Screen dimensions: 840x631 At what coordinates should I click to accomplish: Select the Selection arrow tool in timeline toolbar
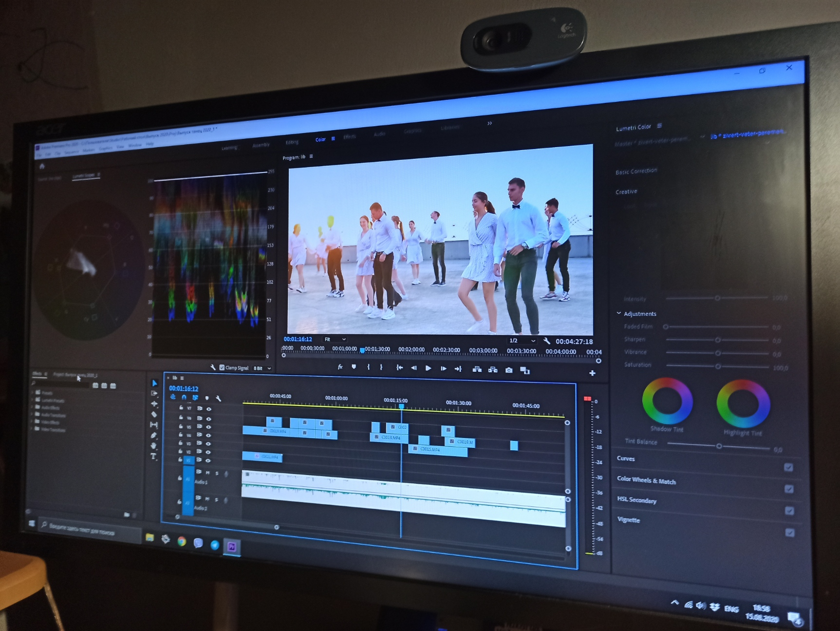[155, 383]
